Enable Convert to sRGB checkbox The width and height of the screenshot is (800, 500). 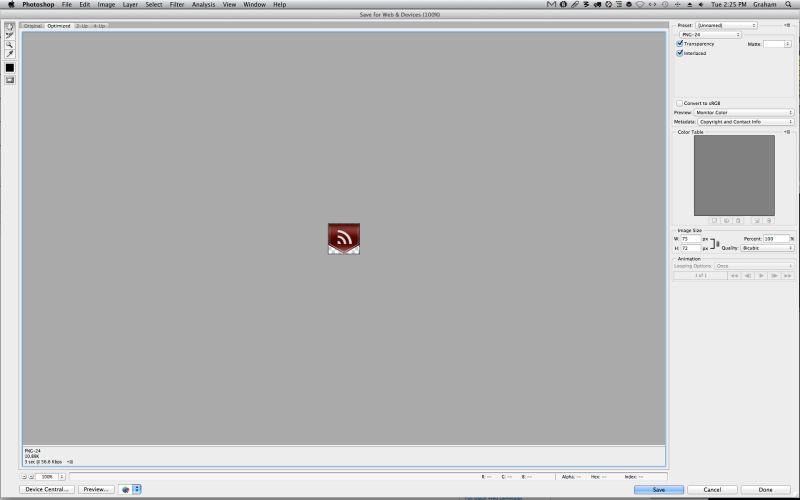[680, 103]
